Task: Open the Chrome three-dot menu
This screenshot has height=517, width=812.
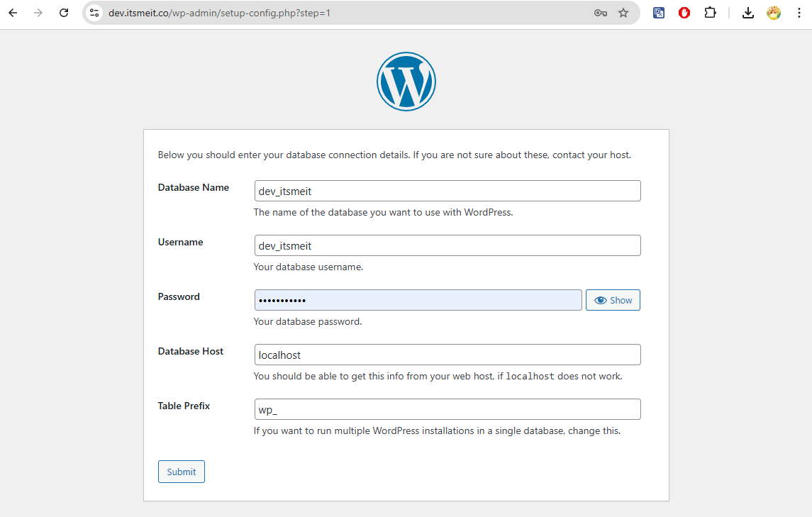Action: [799, 12]
